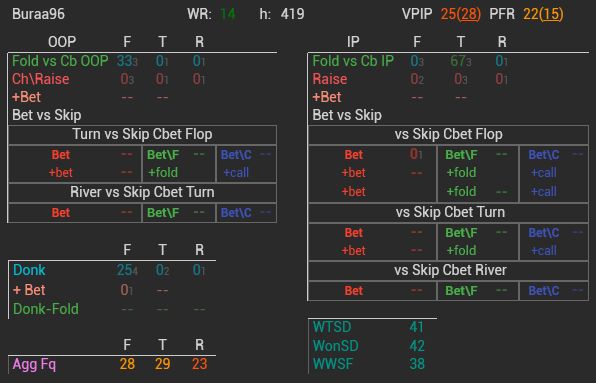Click Bet\F under River vs Skip Cbet Turn
This screenshot has height=383, width=596.
pyautogui.click(x=163, y=213)
